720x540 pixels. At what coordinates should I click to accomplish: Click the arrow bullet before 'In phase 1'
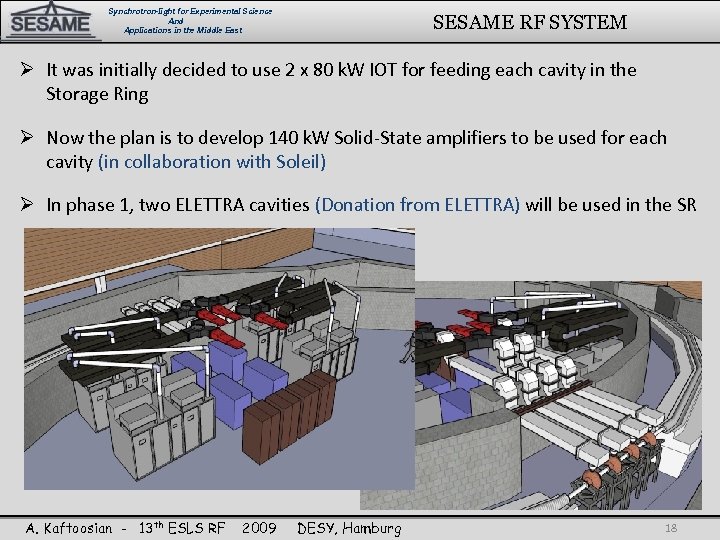tap(27, 204)
